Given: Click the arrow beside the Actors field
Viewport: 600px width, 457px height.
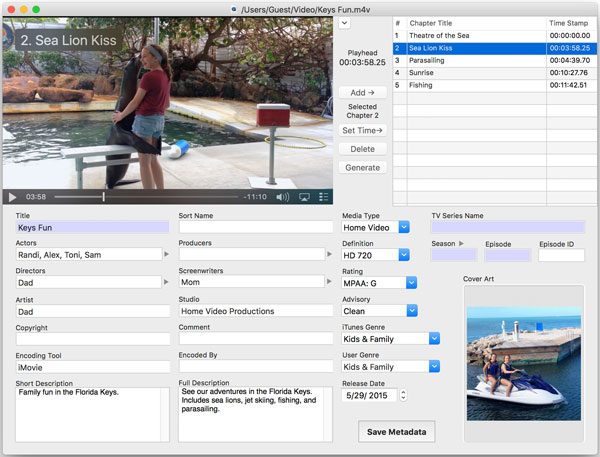Looking at the screenshot, I should point(166,255).
